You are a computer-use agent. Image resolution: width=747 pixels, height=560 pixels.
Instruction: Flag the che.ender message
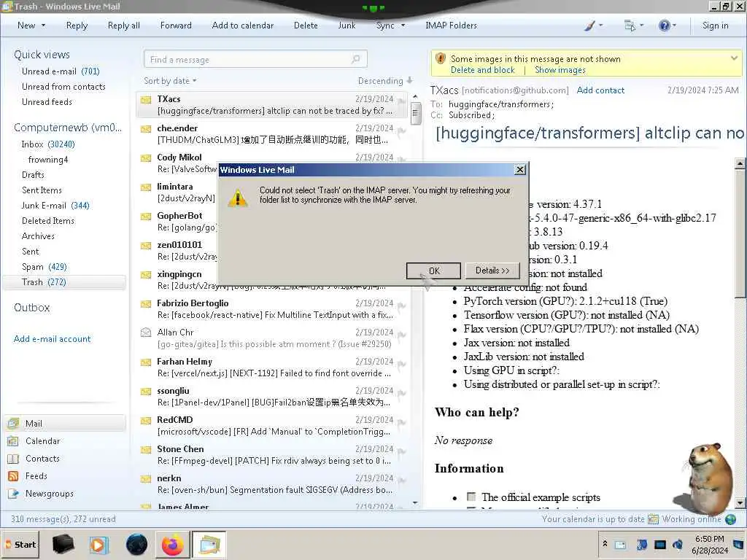[x=400, y=131]
